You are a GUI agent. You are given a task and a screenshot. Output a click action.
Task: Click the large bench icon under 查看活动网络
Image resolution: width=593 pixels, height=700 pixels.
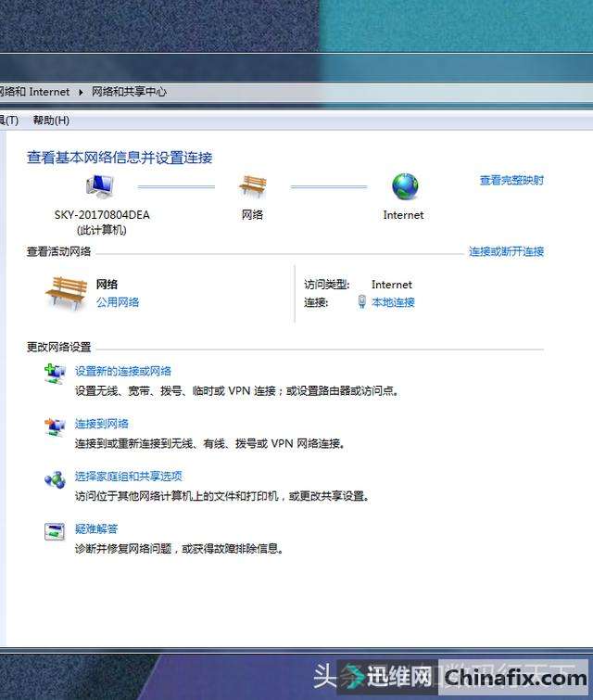tap(66, 292)
